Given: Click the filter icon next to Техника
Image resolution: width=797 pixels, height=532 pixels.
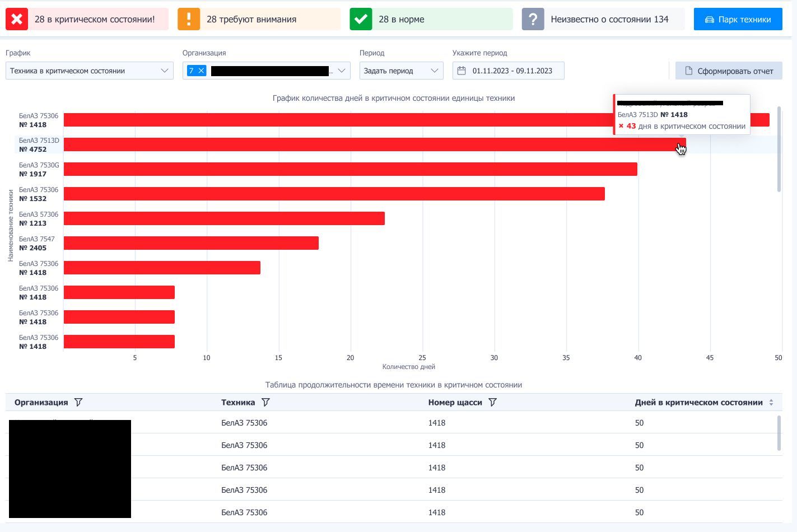Looking at the screenshot, I should pos(265,402).
